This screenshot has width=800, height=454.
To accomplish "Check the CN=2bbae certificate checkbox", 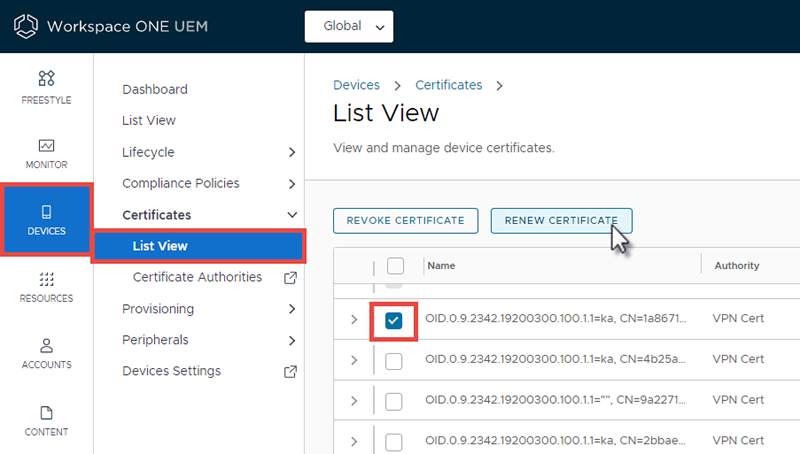I will pyautogui.click(x=394, y=442).
